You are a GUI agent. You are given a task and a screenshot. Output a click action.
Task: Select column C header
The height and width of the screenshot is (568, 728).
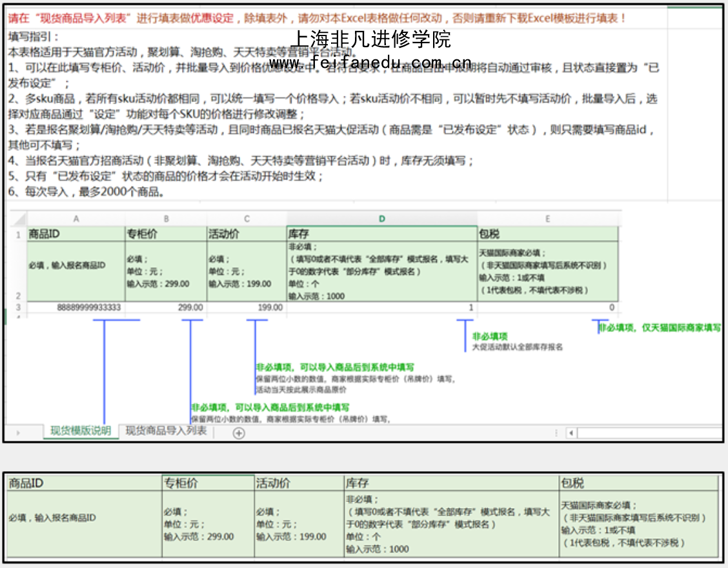pyautogui.click(x=247, y=219)
